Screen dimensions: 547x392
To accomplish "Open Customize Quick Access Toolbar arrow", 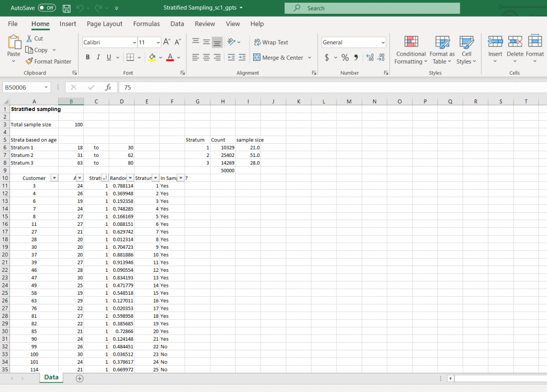I will pyautogui.click(x=116, y=8).
